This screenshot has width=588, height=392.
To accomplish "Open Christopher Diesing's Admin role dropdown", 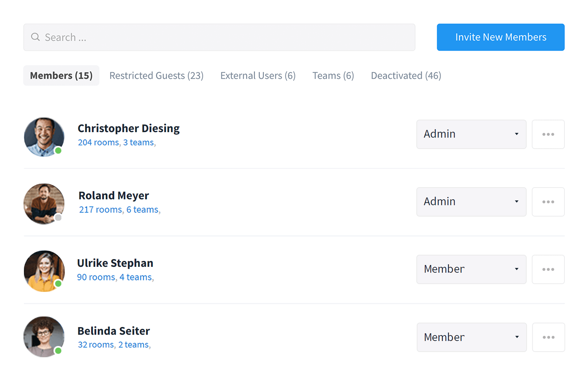I will [472, 134].
